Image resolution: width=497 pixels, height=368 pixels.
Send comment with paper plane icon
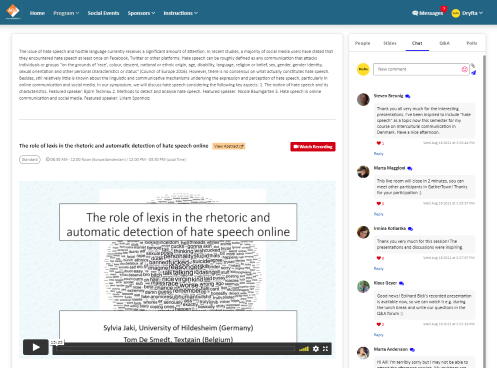coord(473,72)
